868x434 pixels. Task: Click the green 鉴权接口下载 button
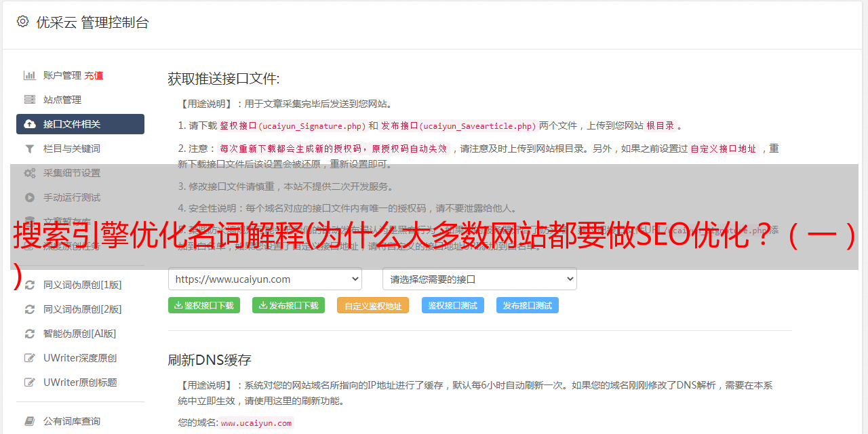click(204, 305)
